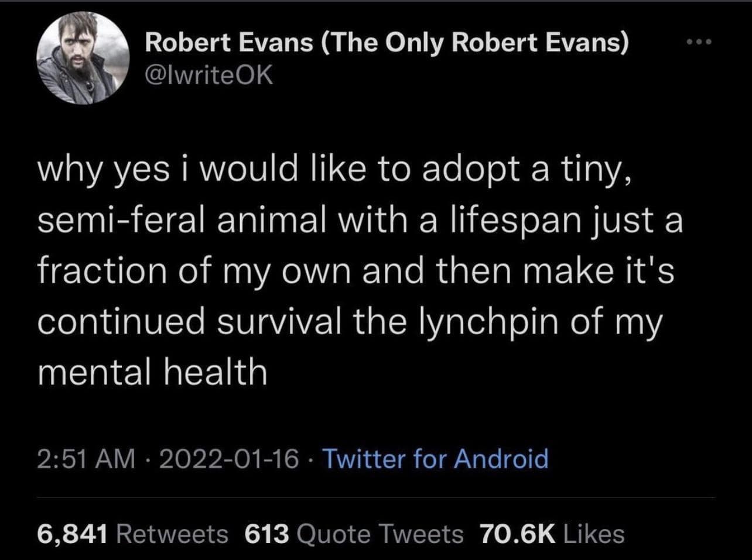Click the 70.6K like count number

pyautogui.click(x=517, y=534)
